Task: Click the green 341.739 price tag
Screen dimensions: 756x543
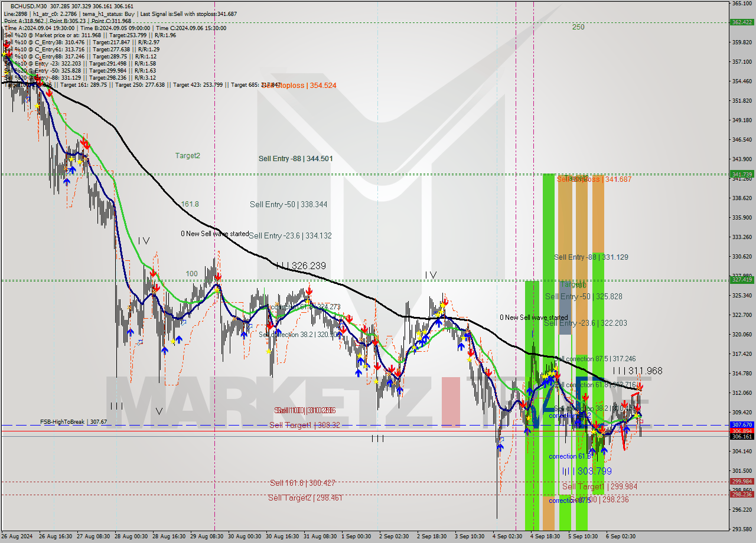Action: tap(742, 174)
